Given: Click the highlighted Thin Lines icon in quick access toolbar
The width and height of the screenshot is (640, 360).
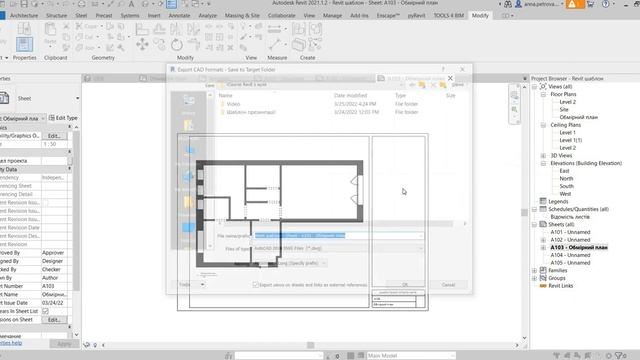Looking at the screenshot, I should coord(171,4).
